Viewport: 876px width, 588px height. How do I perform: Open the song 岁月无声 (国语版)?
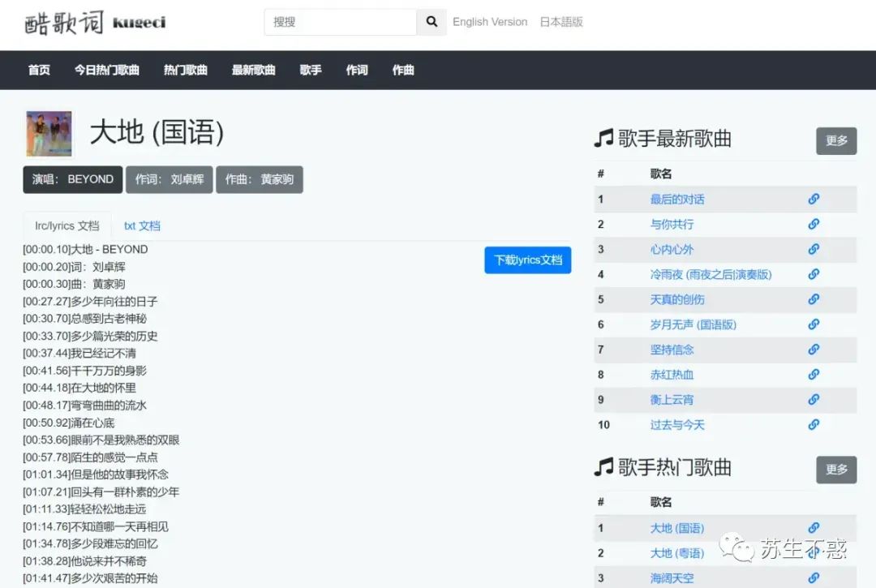pos(693,325)
